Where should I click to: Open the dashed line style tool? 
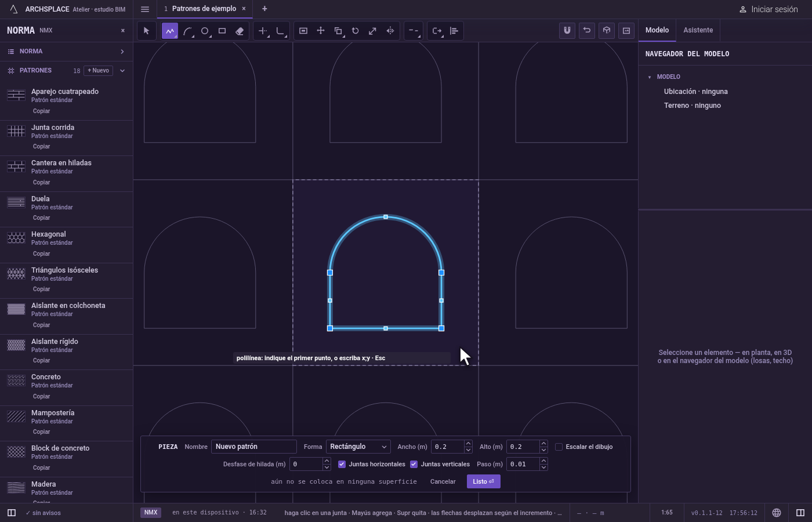413,31
